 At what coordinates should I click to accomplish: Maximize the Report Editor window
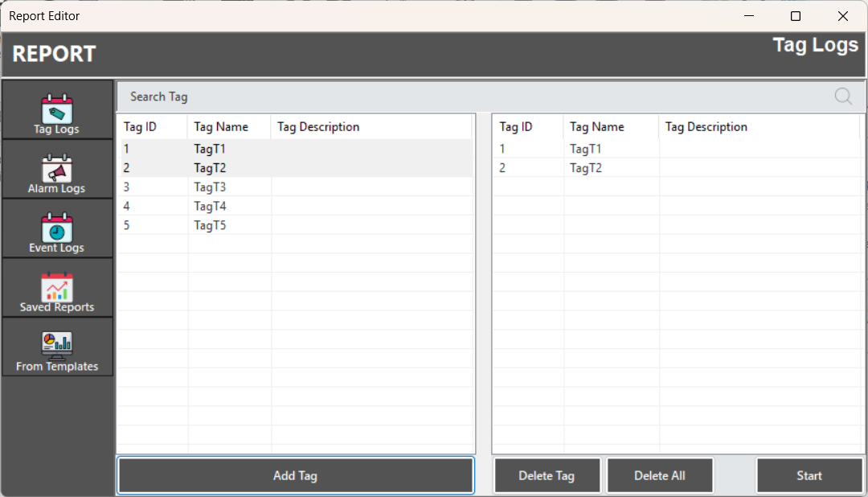point(796,16)
